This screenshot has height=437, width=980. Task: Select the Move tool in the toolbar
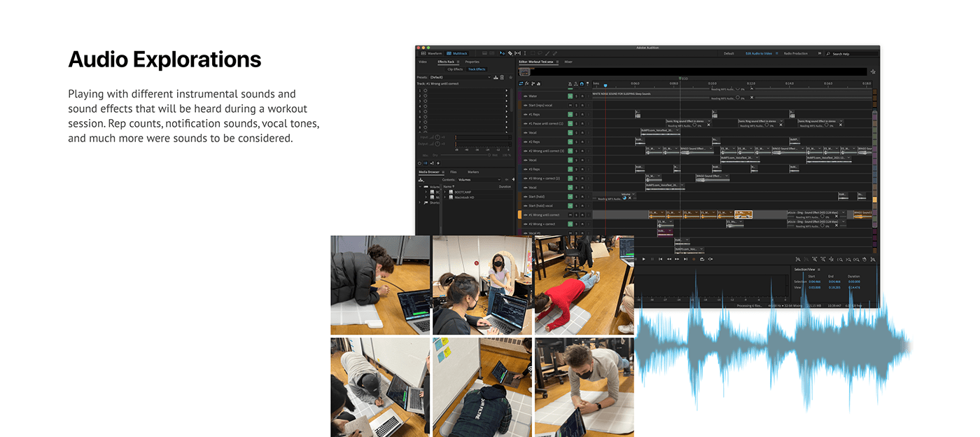(502, 53)
